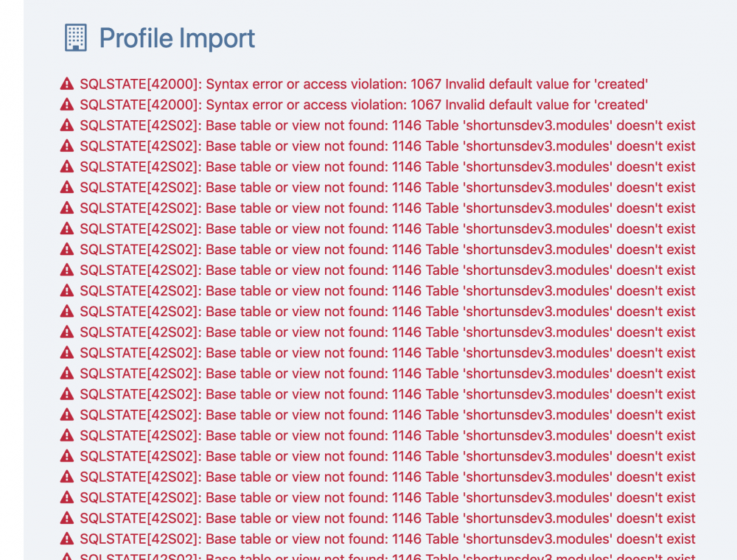Click warning icon on second 'created' error
This screenshot has height=560, width=737.
tap(67, 105)
